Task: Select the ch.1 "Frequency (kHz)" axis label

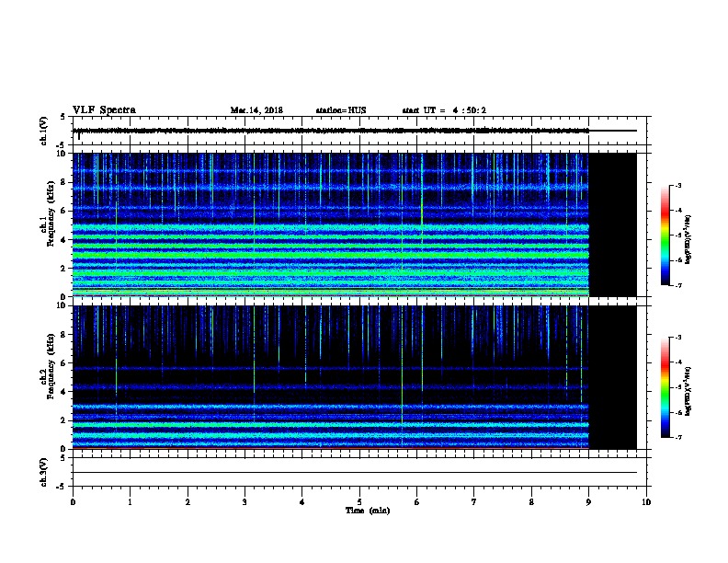Action: pos(51,213)
